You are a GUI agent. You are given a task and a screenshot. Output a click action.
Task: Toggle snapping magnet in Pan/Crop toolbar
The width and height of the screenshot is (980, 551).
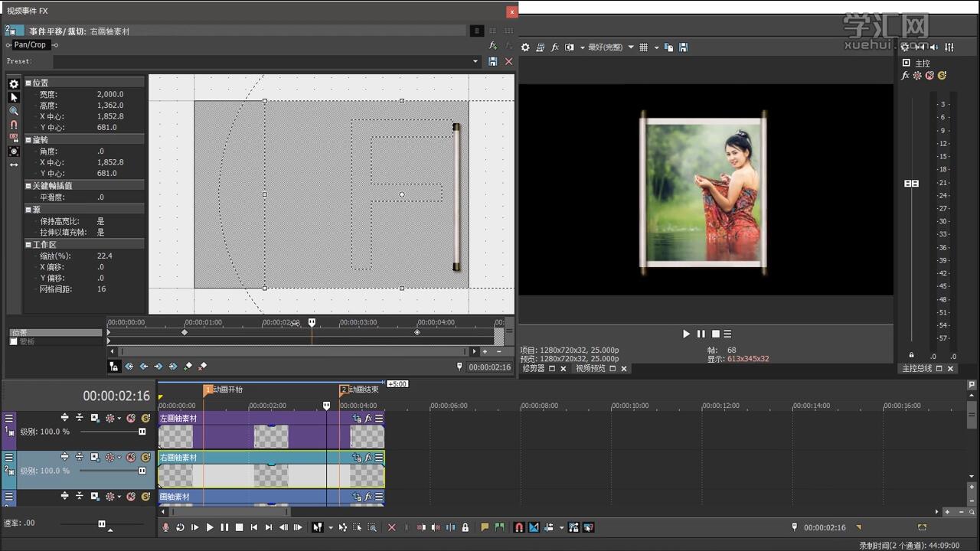(13, 124)
